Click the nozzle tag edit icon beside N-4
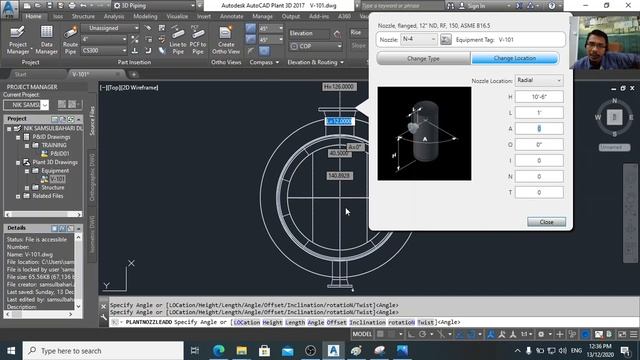 (x=446, y=40)
